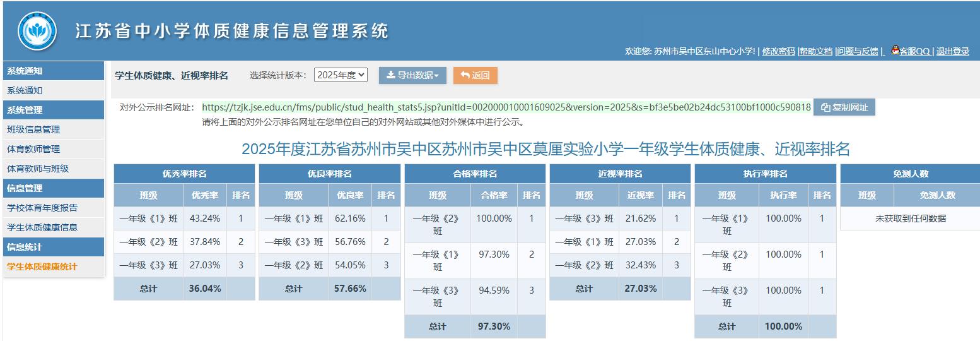Select the public ranking URL text

(x=506, y=107)
